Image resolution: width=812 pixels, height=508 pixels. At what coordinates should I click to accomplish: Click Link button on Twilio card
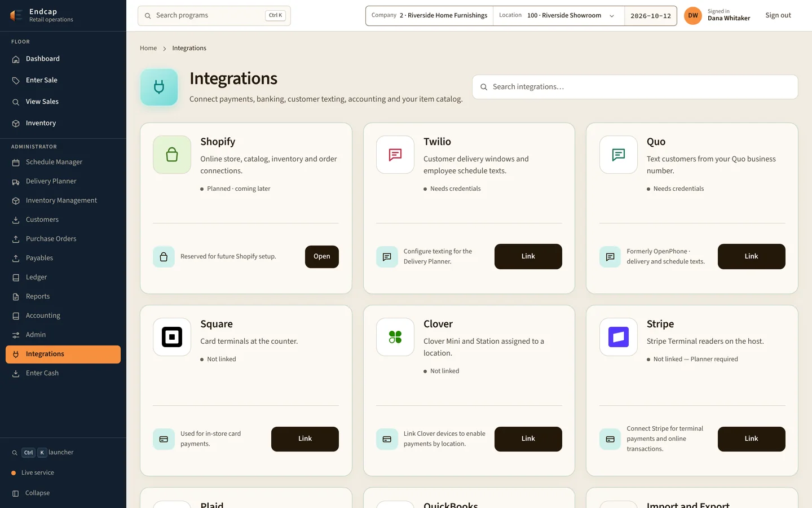[x=528, y=256]
